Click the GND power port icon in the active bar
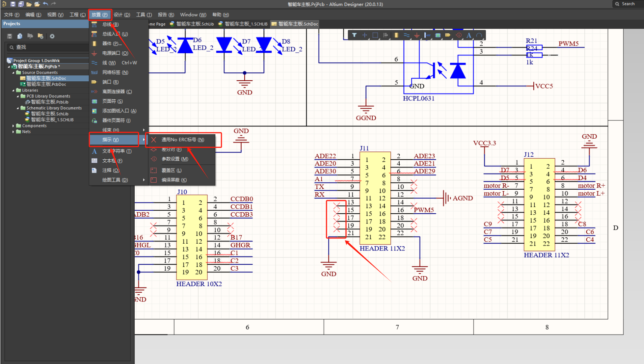Viewport: 644px width, 364px height. pyautogui.click(x=417, y=35)
